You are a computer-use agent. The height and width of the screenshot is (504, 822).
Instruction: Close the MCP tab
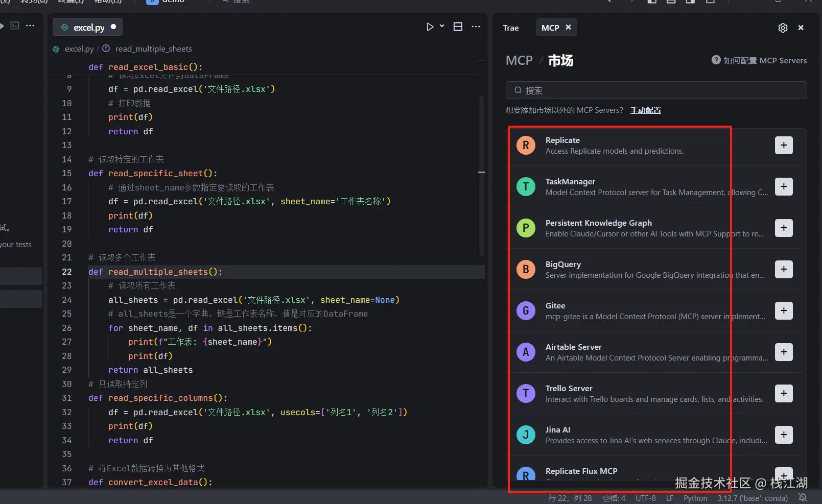click(x=568, y=27)
